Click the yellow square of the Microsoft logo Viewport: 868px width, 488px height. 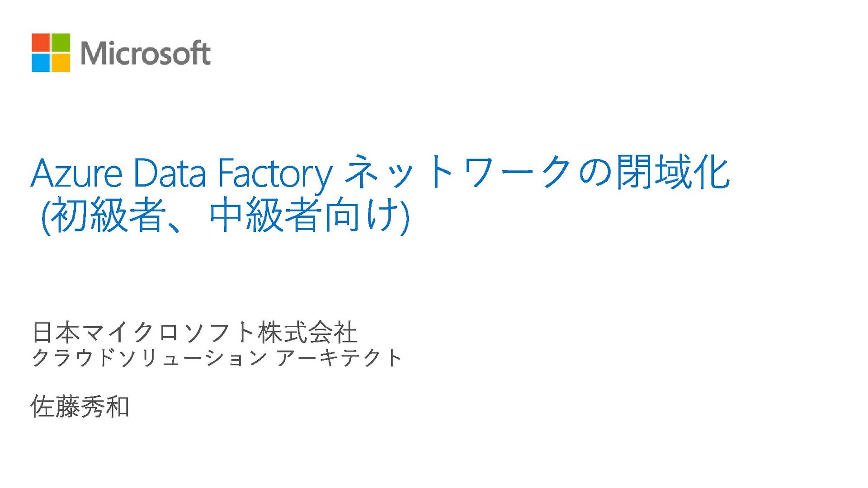coord(61,62)
